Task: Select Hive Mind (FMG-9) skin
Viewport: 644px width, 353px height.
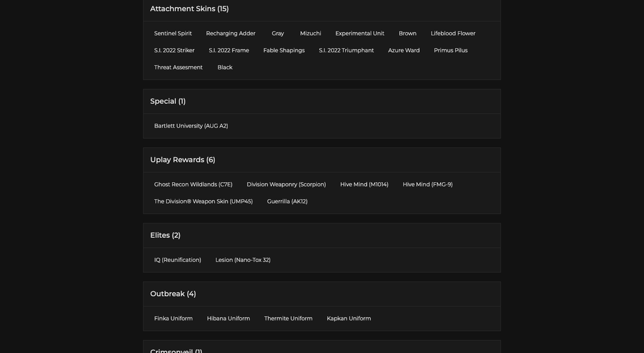Action: (x=427, y=185)
